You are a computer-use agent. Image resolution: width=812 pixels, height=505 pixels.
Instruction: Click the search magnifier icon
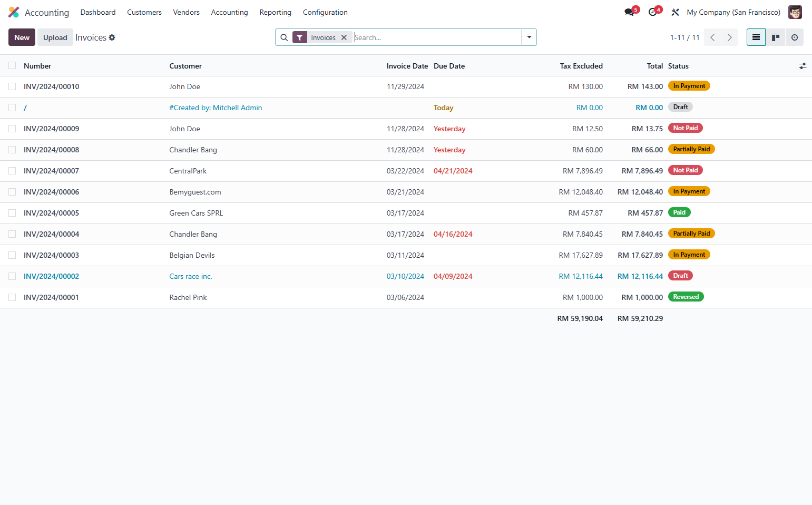tap(284, 37)
